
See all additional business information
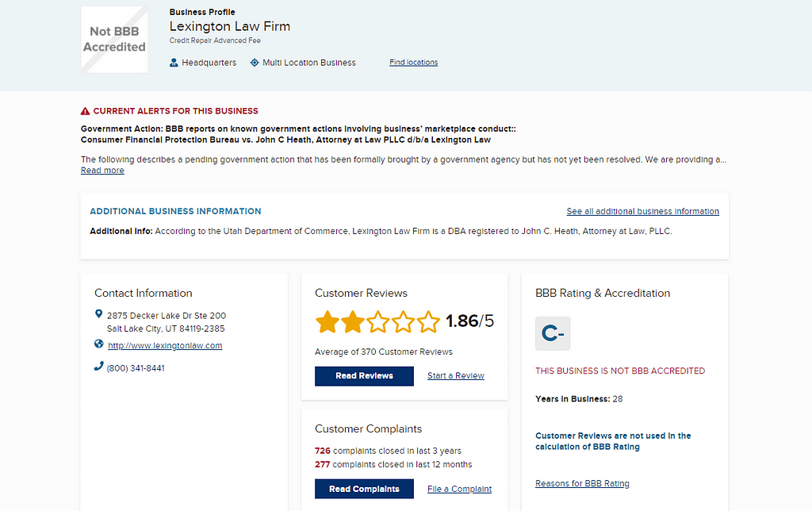pyautogui.click(x=642, y=212)
